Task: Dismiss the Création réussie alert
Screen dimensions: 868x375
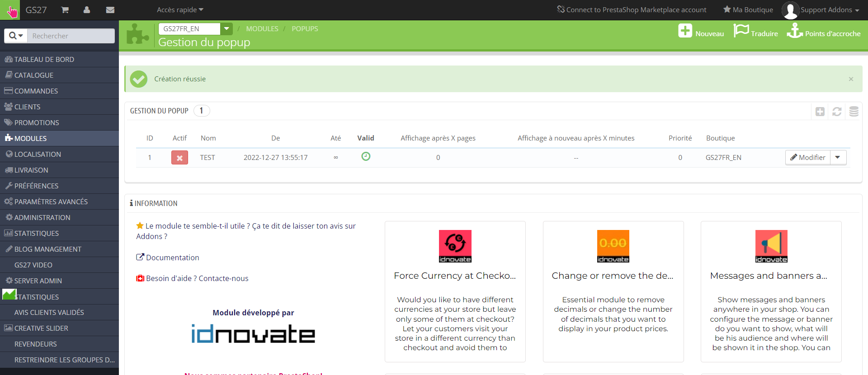Action: coord(851,79)
